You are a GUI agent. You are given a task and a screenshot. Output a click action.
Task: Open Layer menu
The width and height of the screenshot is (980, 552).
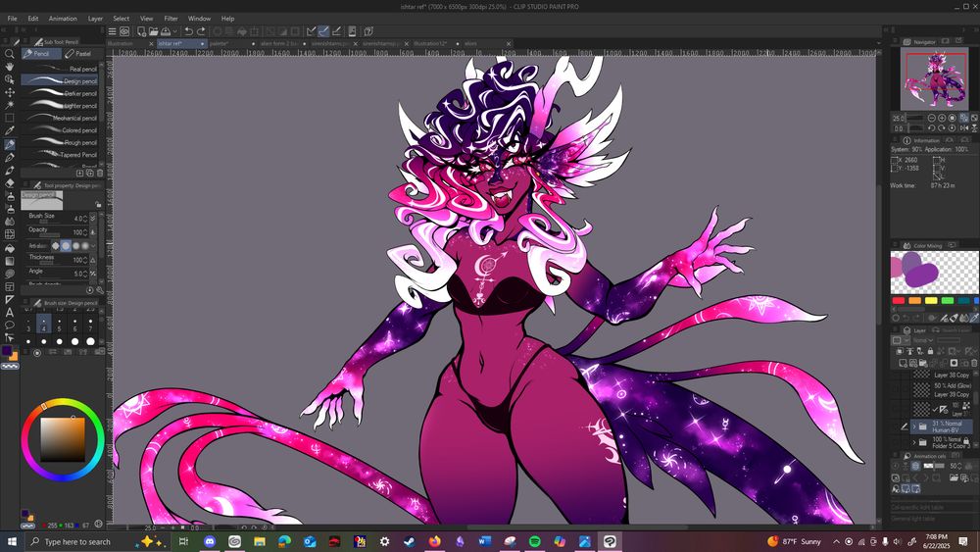pos(95,18)
